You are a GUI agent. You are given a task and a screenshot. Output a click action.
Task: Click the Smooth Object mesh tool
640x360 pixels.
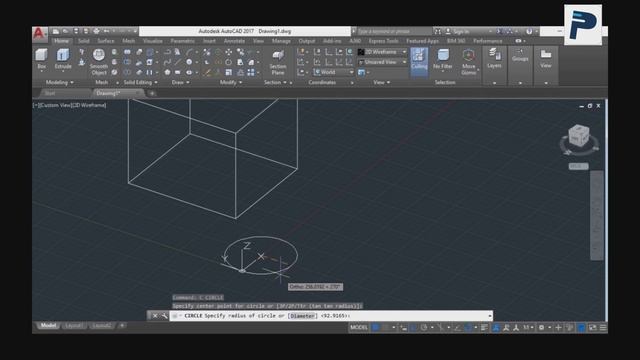[x=99, y=61]
